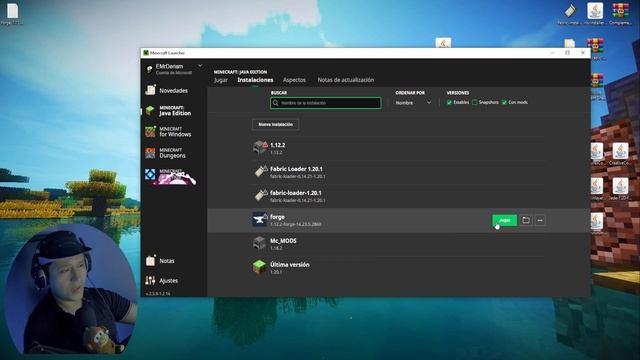The height and width of the screenshot is (360, 640).
Task: Open the Aspectos tab
Action: (294, 80)
